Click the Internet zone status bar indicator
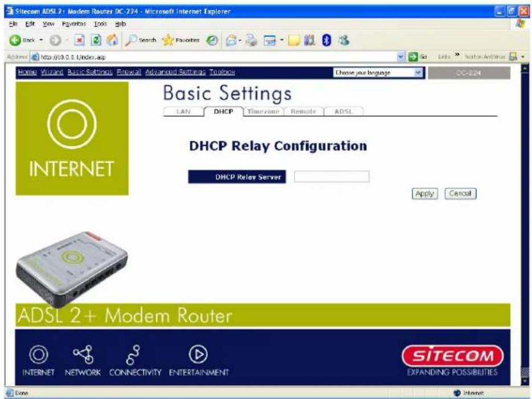 [469, 393]
